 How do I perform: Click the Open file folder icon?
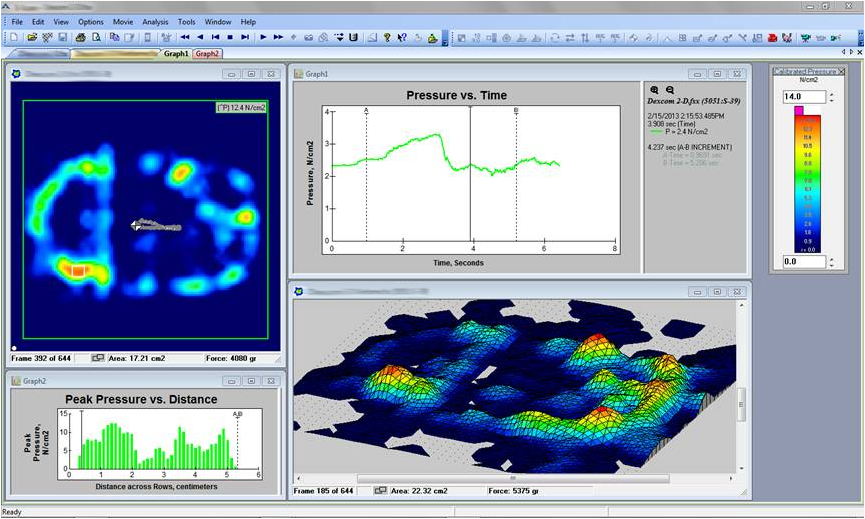click(x=33, y=38)
